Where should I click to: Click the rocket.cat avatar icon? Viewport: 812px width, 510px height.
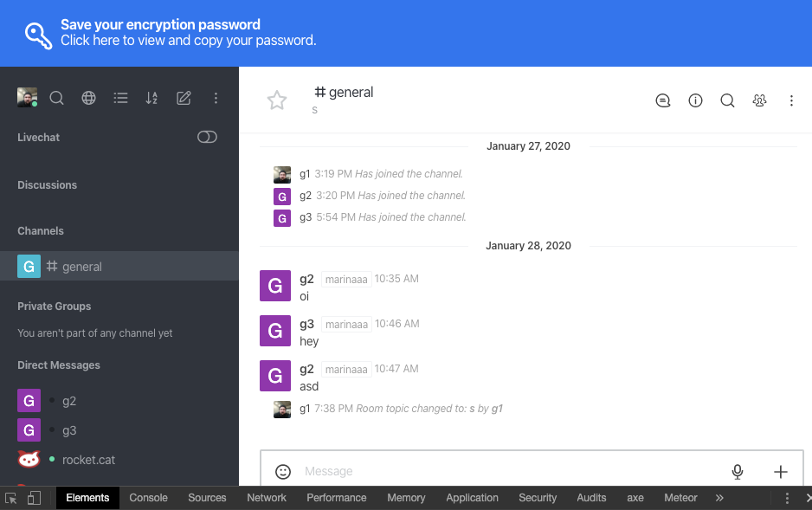point(29,459)
